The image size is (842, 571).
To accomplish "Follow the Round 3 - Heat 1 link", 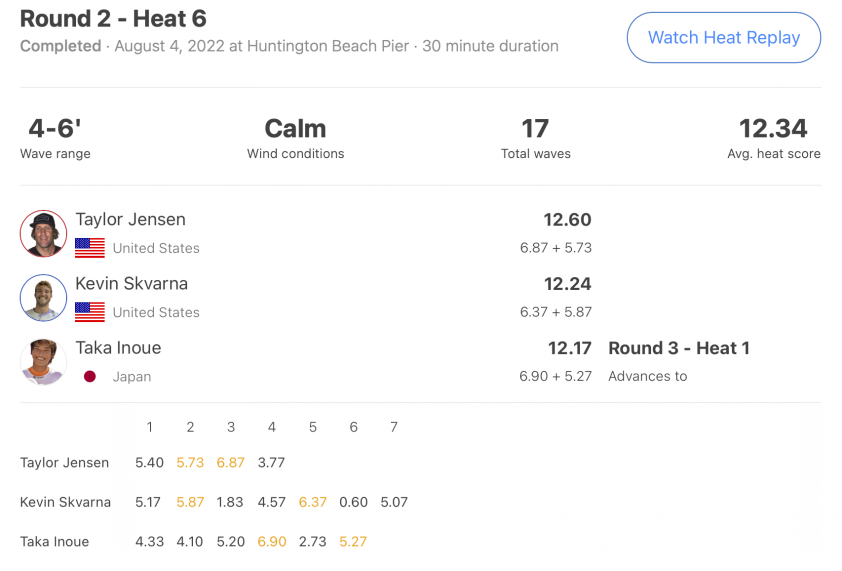I will (x=679, y=348).
